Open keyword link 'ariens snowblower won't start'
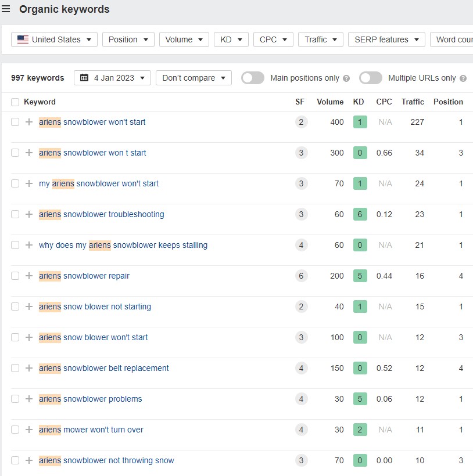The width and height of the screenshot is (473, 476). [92, 122]
